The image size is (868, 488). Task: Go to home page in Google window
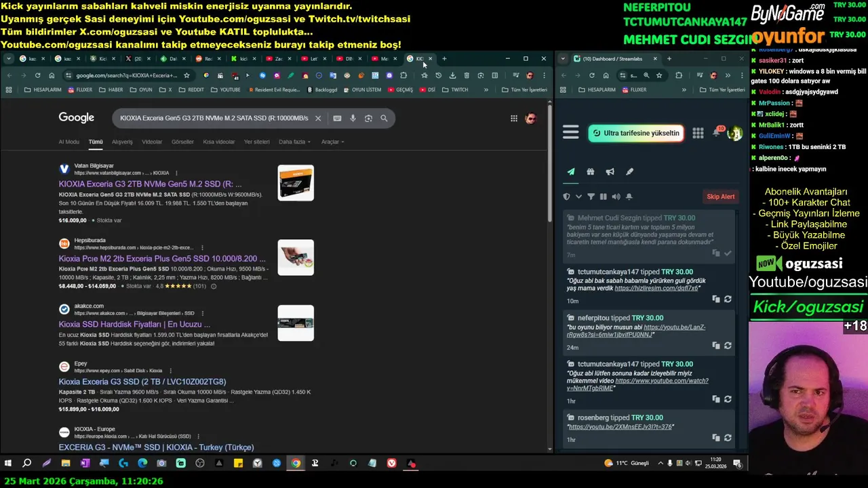pos(51,75)
